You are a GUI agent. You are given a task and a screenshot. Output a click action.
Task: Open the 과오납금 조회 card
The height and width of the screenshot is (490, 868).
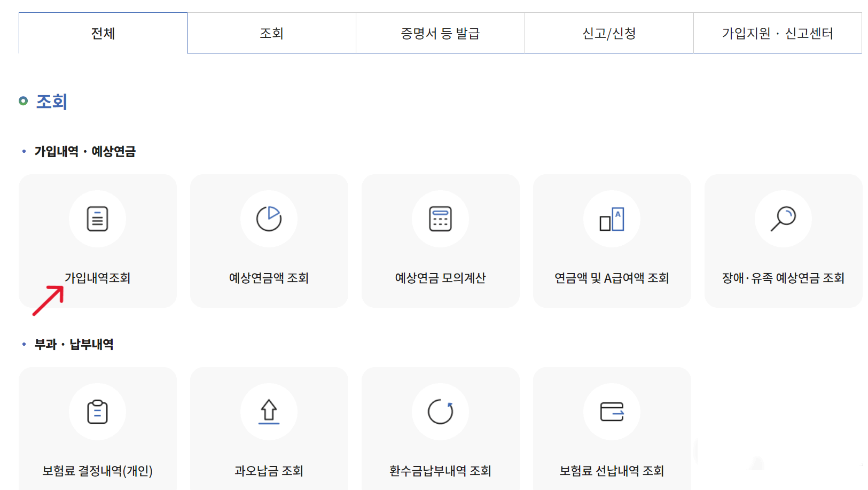[269, 427]
